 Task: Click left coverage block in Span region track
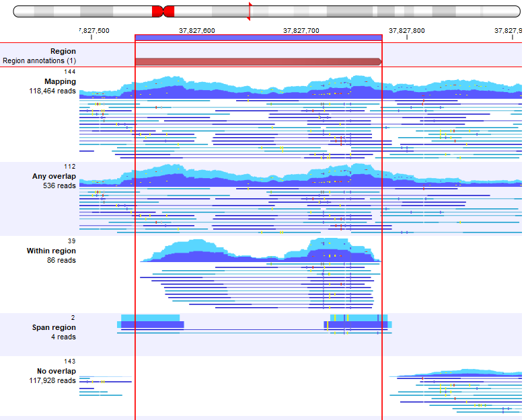(x=151, y=322)
